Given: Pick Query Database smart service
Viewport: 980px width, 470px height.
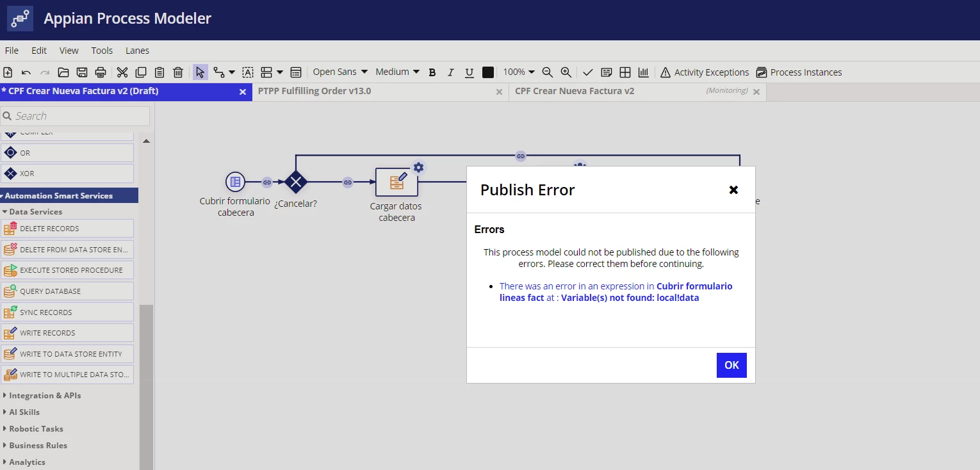Looking at the screenshot, I should coord(67,291).
